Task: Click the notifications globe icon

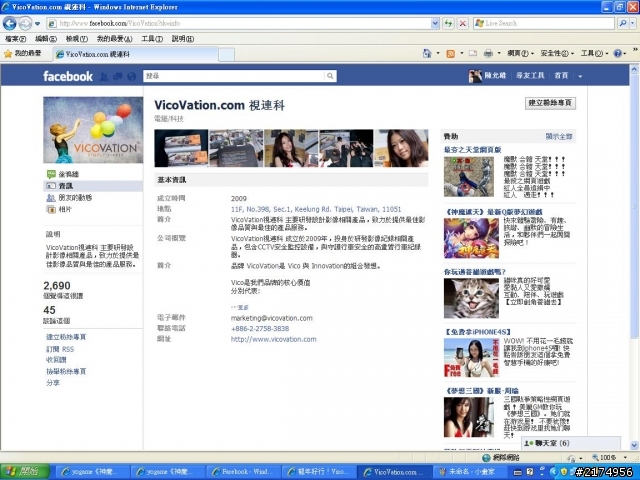Action: (x=131, y=76)
